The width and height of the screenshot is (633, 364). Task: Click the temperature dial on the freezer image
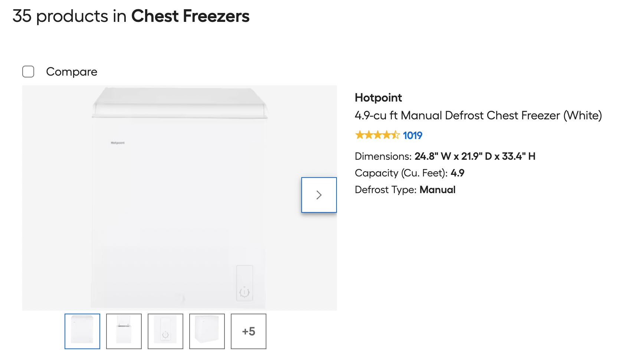(245, 292)
